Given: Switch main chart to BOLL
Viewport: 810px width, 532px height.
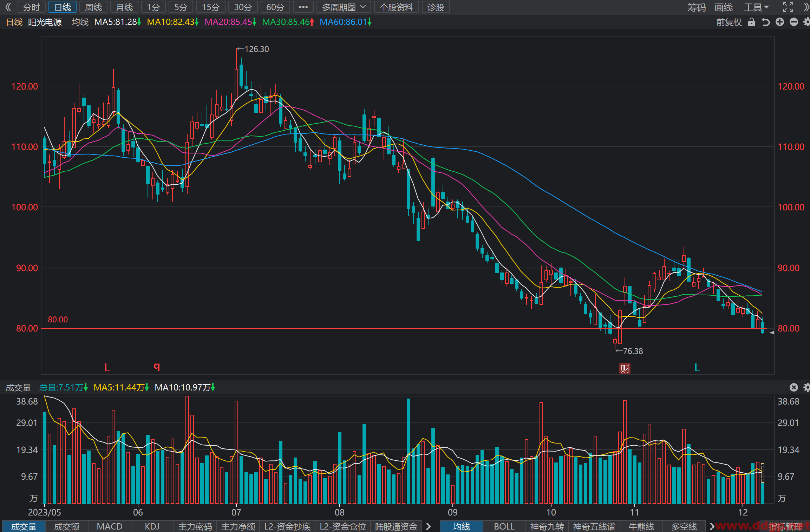Looking at the screenshot, I should (x=504, y=526).
